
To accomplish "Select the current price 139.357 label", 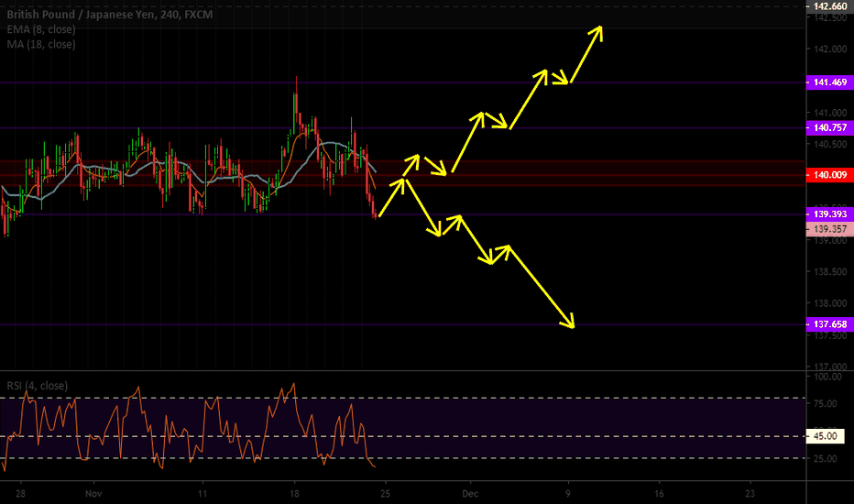I will [829, 228].
